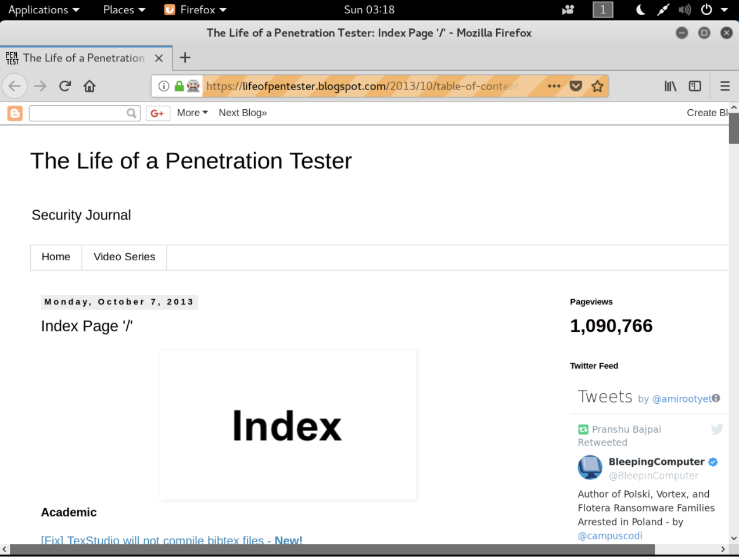Image resolution: width=739 pixels, height=560 pixels.
Task: Open the Applications menu
Action: (44, 10)
